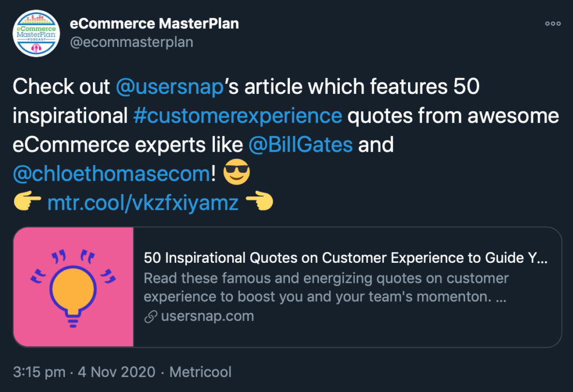Image resolution: width=573 pixels, height=392 pixels.
Task: Click the lightbulb thumbnail on the link card
Action: tap(73, 286)
